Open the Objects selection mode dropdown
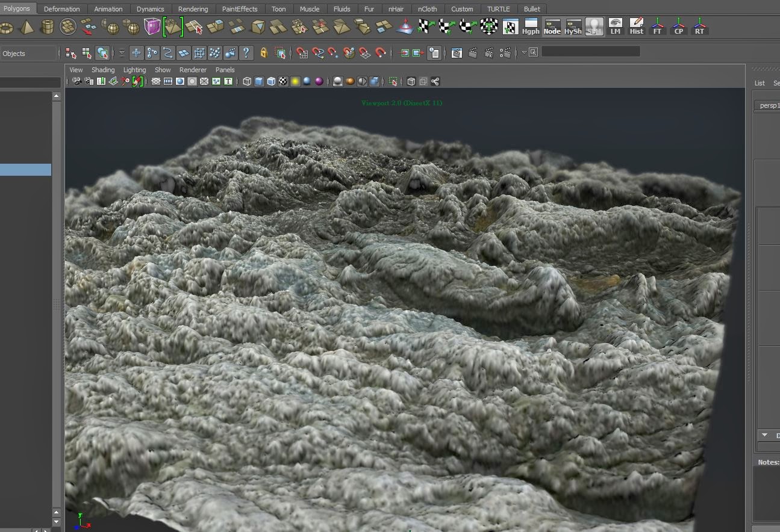780x532 pixels. [28, 54]
